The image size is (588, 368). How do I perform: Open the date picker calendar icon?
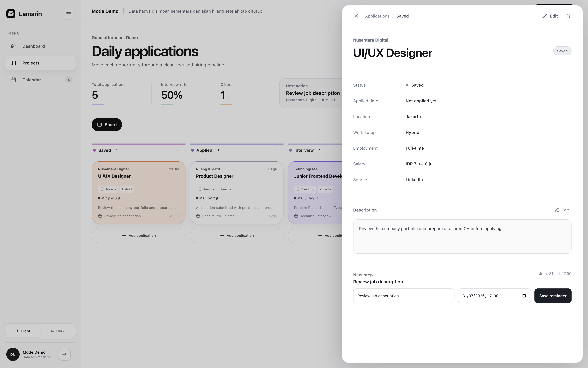[524, 296]
